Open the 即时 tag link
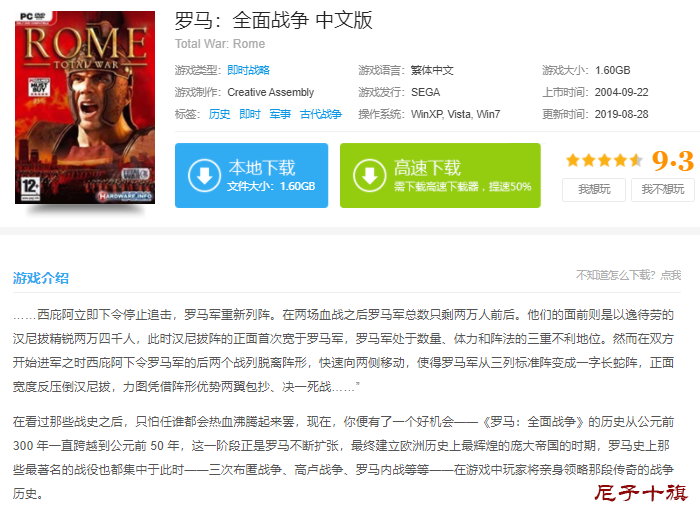Image resolution: width=700 pixels, height=508 pixels. click(x=250, y=114)
